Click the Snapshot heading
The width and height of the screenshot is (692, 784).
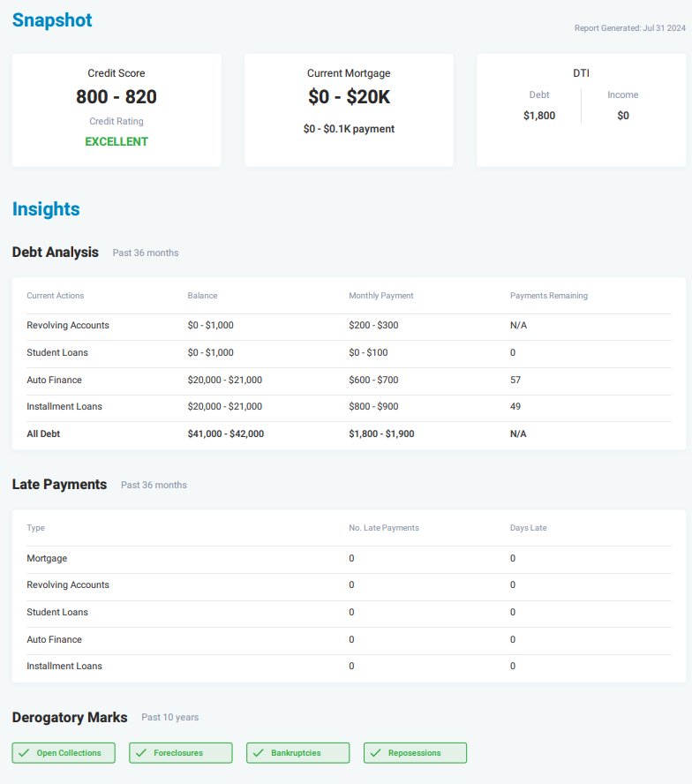[x=52, y=20]
